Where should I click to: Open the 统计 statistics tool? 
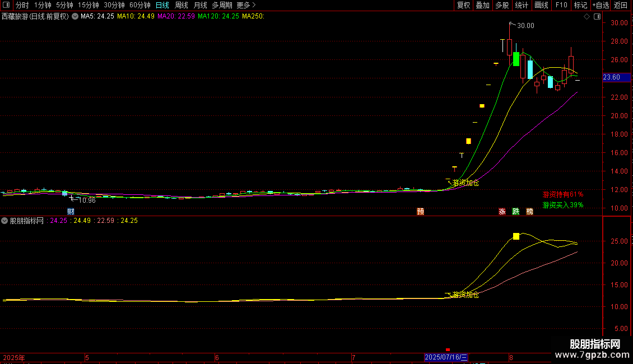522,5
